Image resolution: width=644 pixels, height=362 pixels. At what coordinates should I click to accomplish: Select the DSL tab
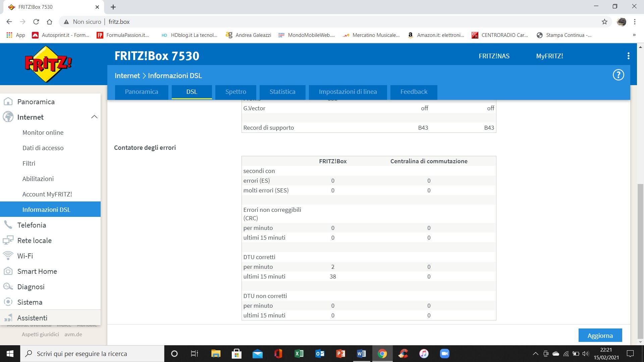coord(192,92)
